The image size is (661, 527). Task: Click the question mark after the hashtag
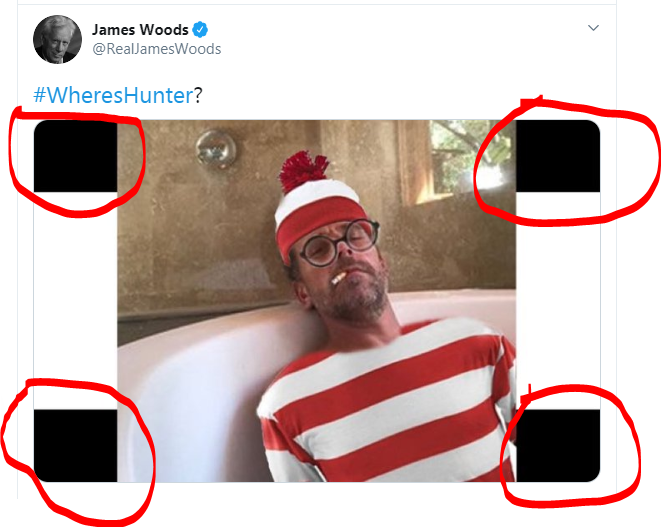(198, 95)
